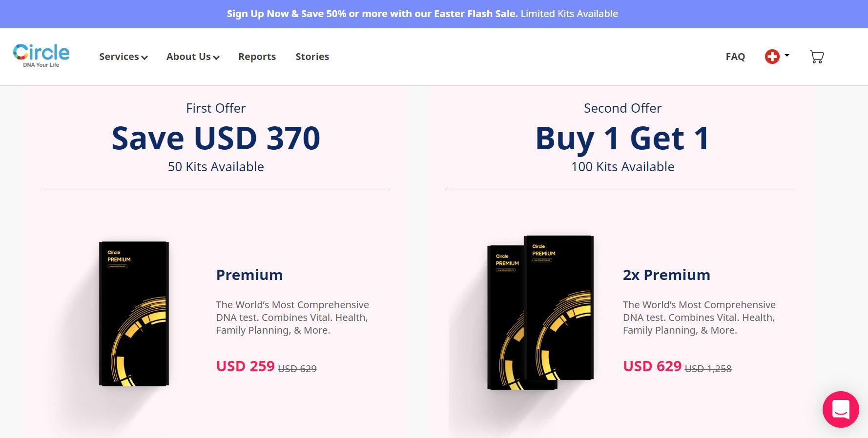
Task: Open the Stories page
Action: tap(312, 57)
